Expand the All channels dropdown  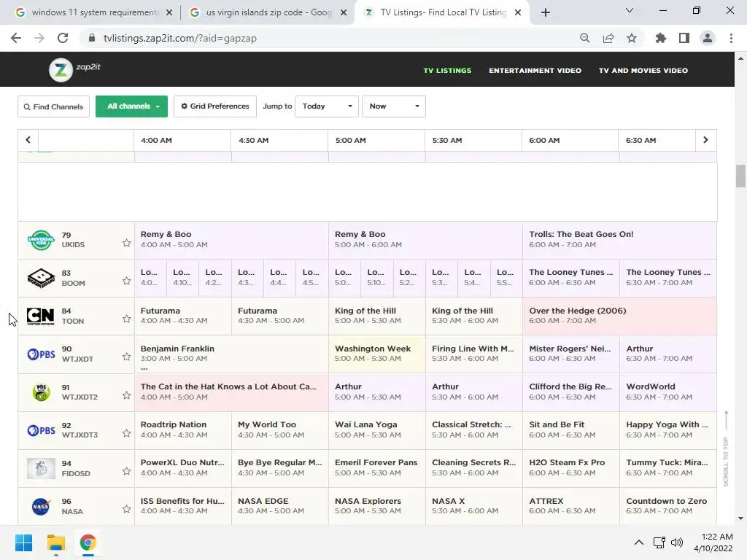[131, 106]
